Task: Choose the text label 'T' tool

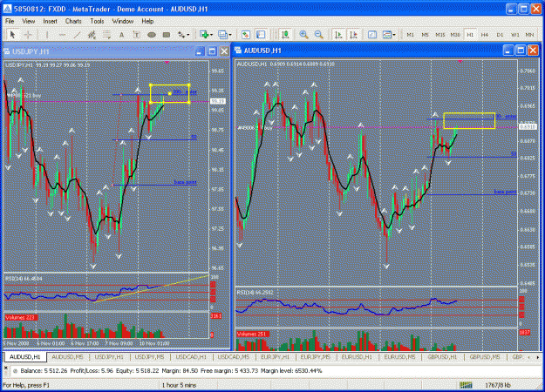Action: point(137,34)
